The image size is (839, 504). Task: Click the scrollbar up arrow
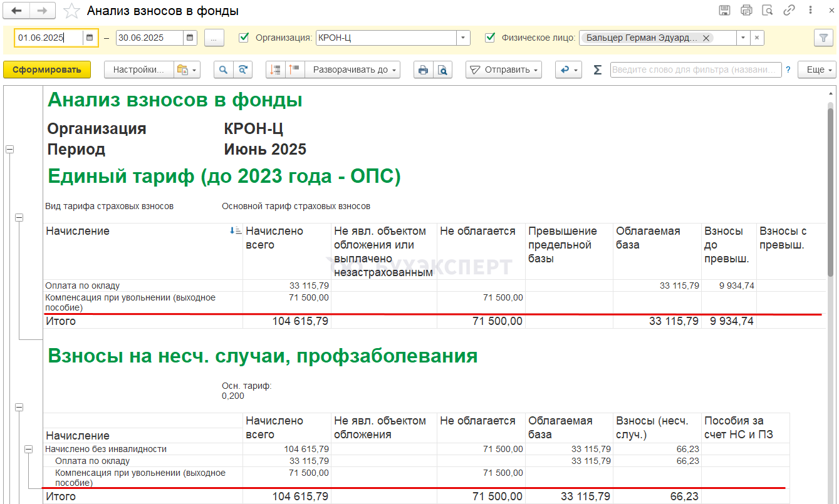coord(831,93)
